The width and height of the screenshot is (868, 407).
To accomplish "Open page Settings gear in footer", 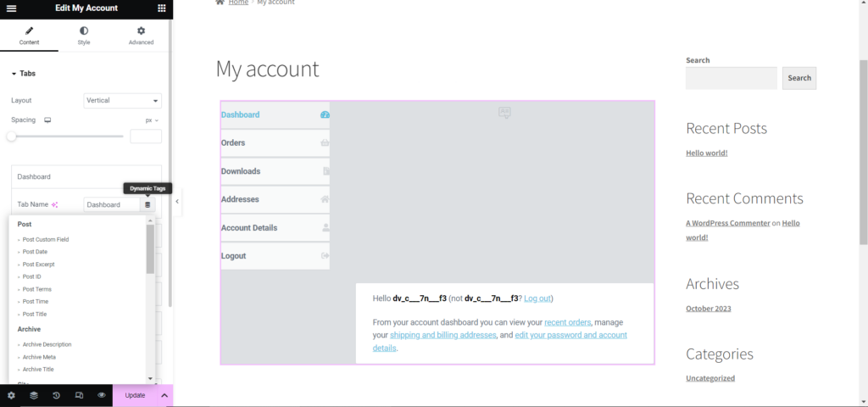I will [x=11, y=395].
